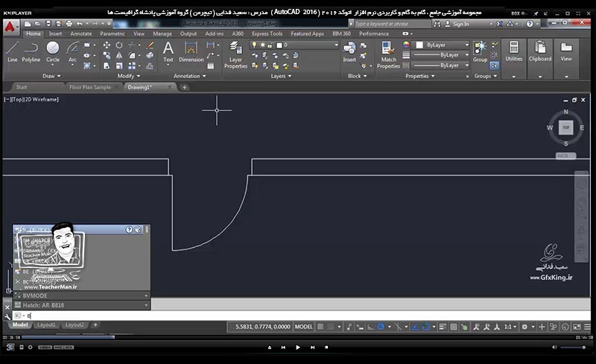Toggle clean screen icon in status bar
Viewport: 596px width, 364px height.
pyautogui.click(x=577, y=327)
